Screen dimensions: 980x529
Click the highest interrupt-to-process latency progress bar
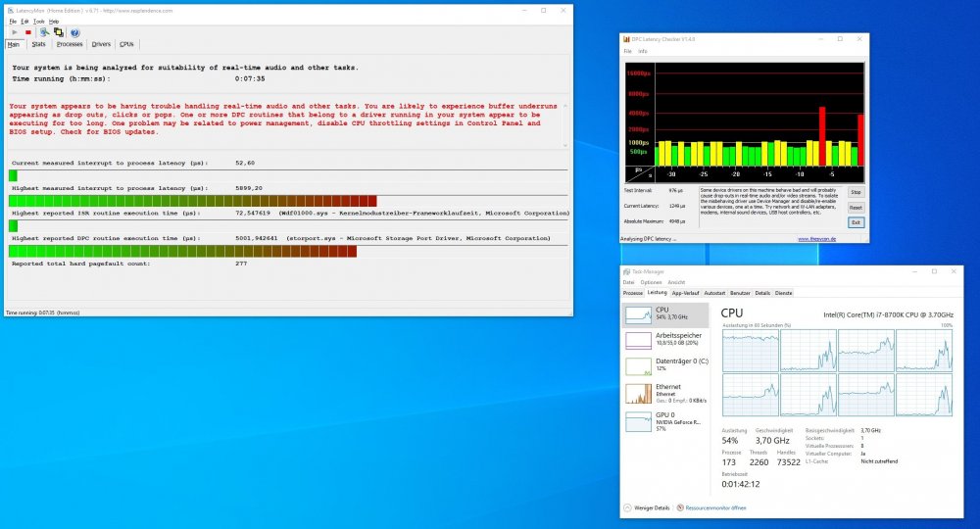pyautogui.click(x=288, y=201)
